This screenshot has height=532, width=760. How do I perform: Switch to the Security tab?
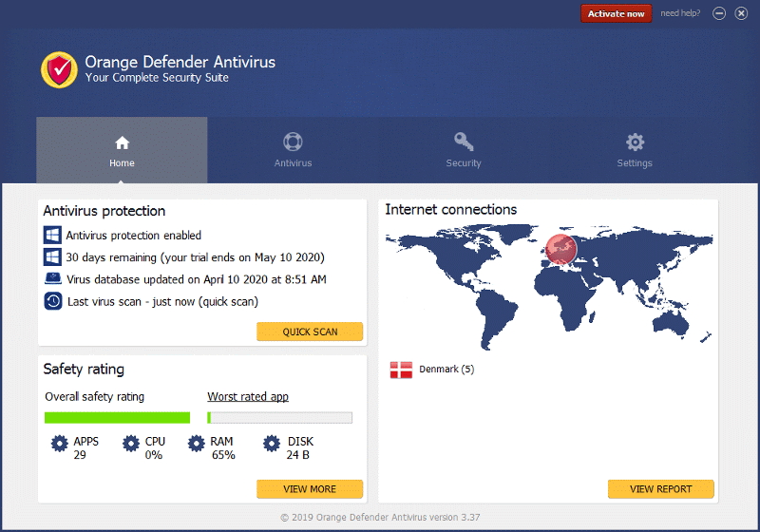(x=464, y=150)
